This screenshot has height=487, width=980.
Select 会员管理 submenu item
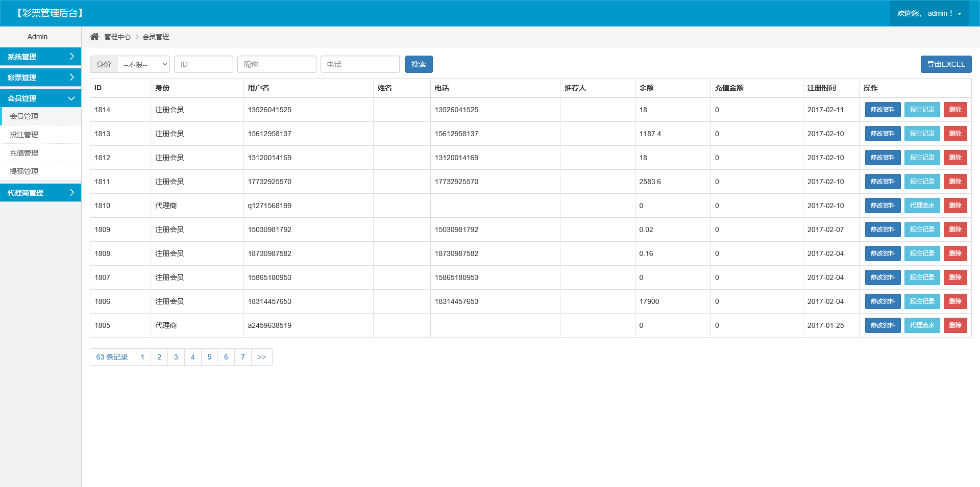pos(40,116)
